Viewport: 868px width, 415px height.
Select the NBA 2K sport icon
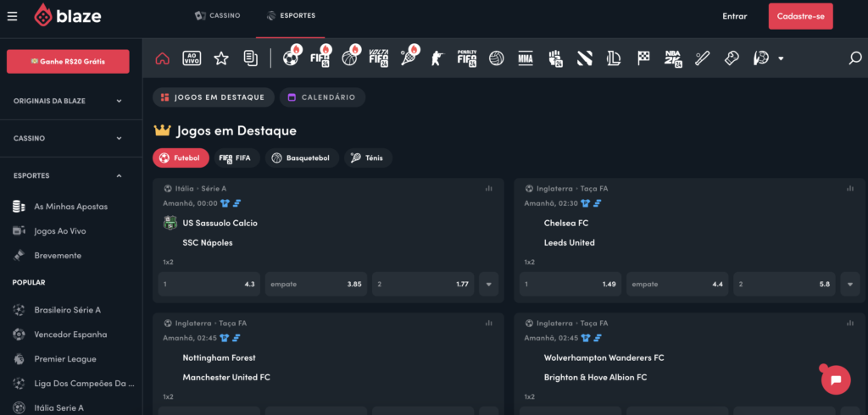(x=673, y=58)
